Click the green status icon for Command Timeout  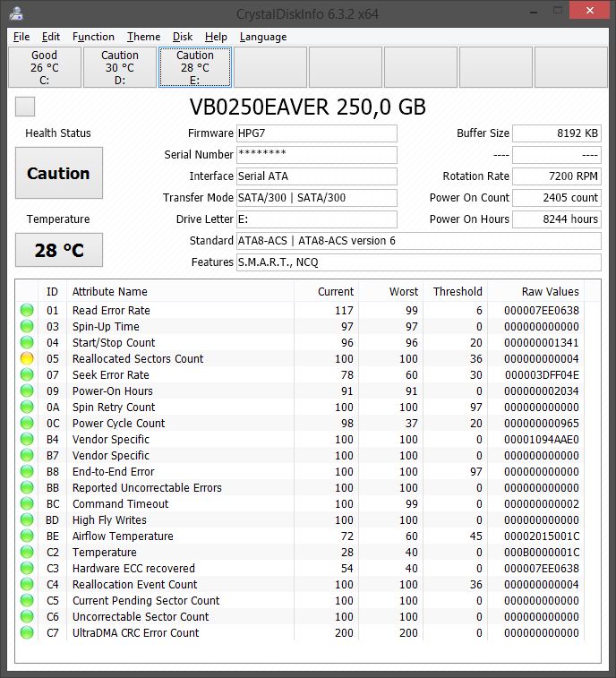(x=27, y=503)
